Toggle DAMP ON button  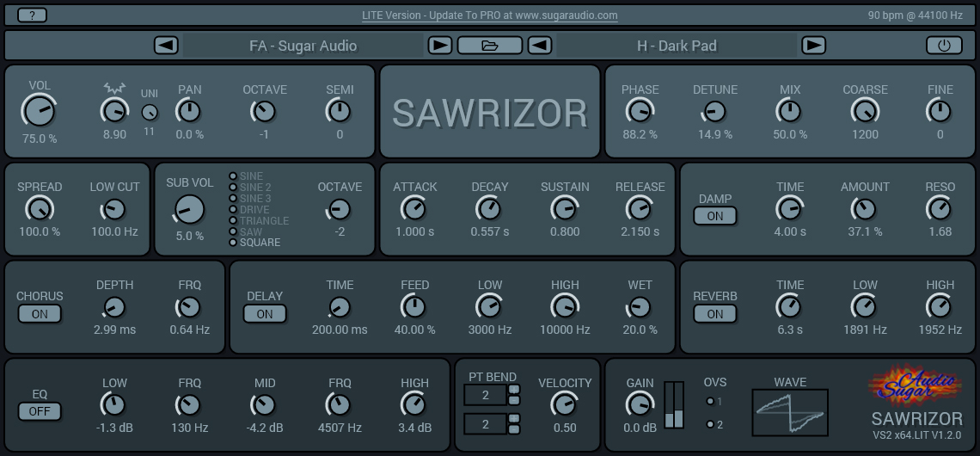pos(715,216)
